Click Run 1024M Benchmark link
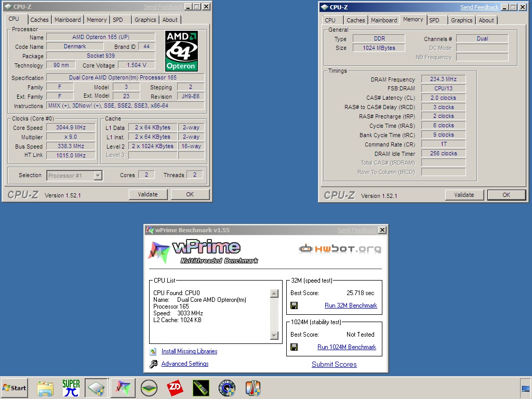 click(x=347, y=347)
